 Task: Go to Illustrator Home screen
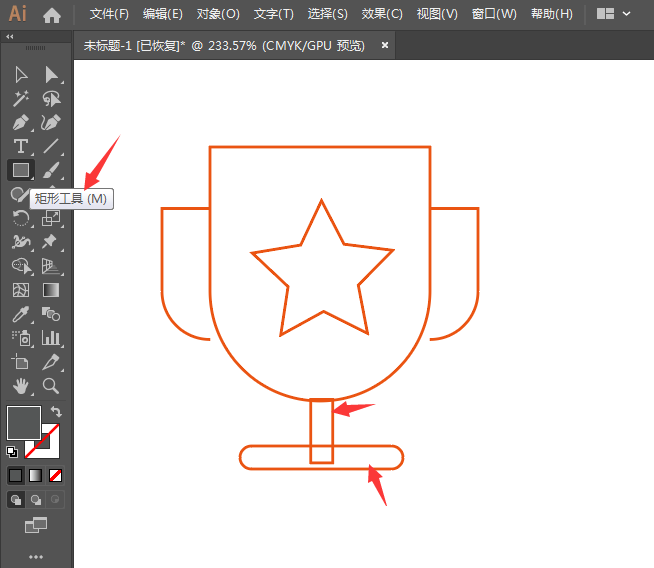[52, 15]
